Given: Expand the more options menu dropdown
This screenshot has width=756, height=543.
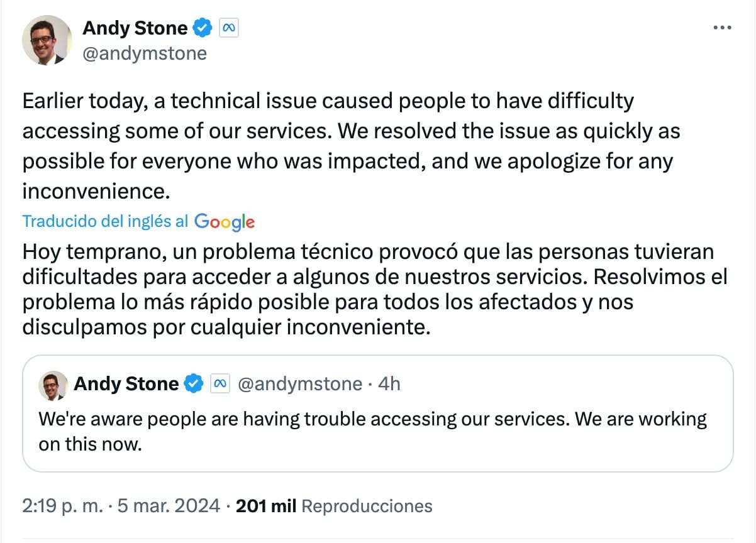Looking at the screenshot, I should click(722, 26).
